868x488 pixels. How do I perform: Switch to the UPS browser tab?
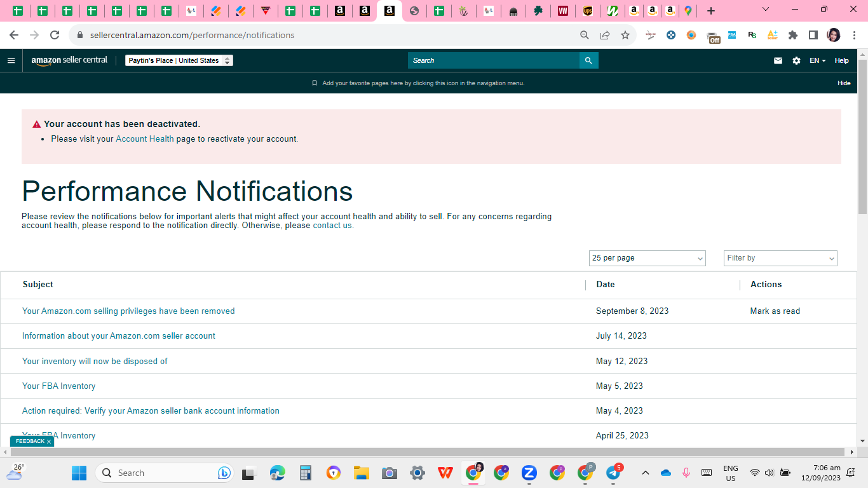coord(588,11)
